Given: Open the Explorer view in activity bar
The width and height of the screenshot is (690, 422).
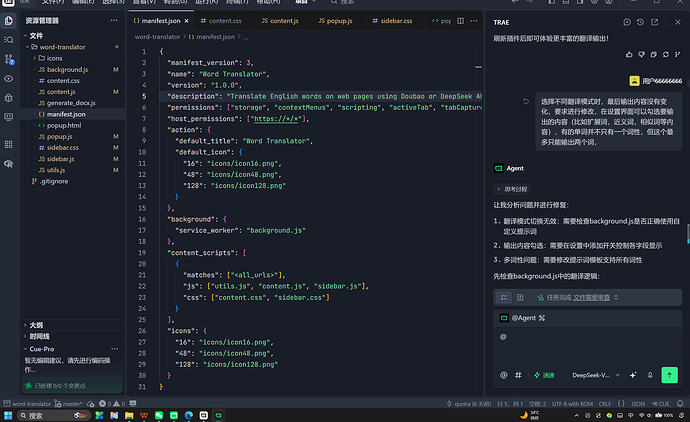Looking at the screenshot, I should pyautogui.click(x=8, y=21).
